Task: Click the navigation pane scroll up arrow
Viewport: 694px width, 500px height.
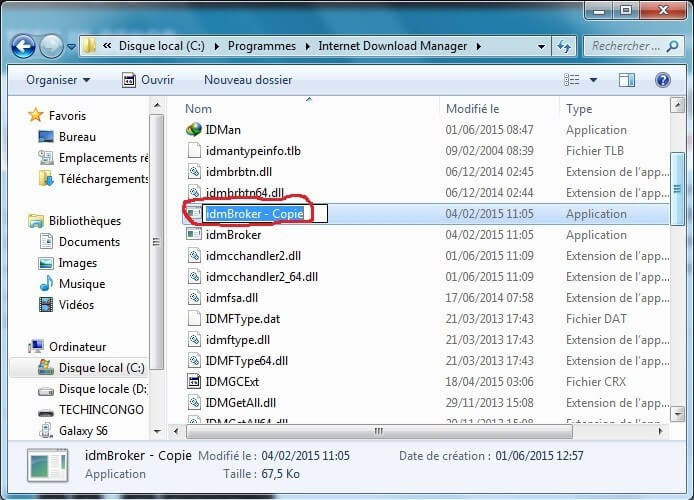Action: click(x=157, y=105)
